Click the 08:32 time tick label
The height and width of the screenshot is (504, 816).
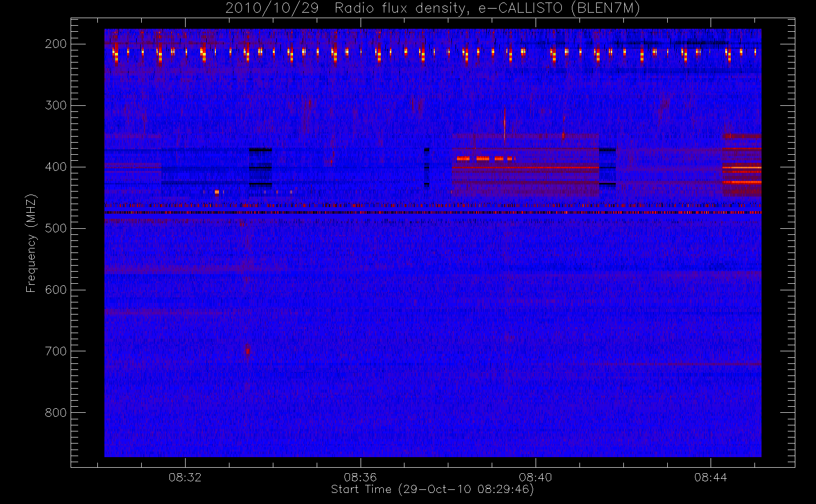(x=185, y=477)
